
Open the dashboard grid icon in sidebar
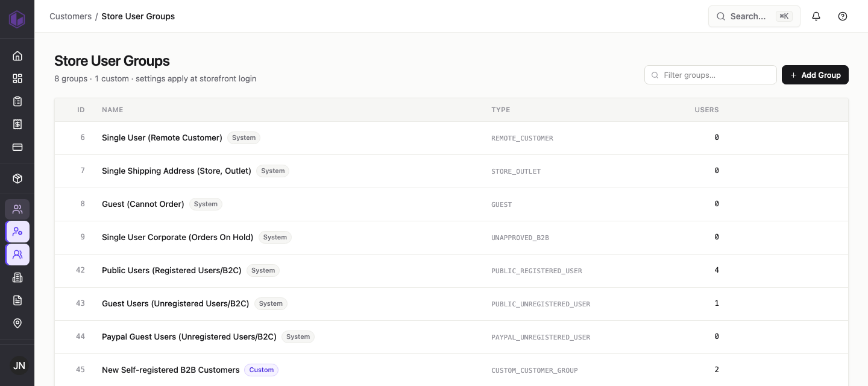coord(17,78)
